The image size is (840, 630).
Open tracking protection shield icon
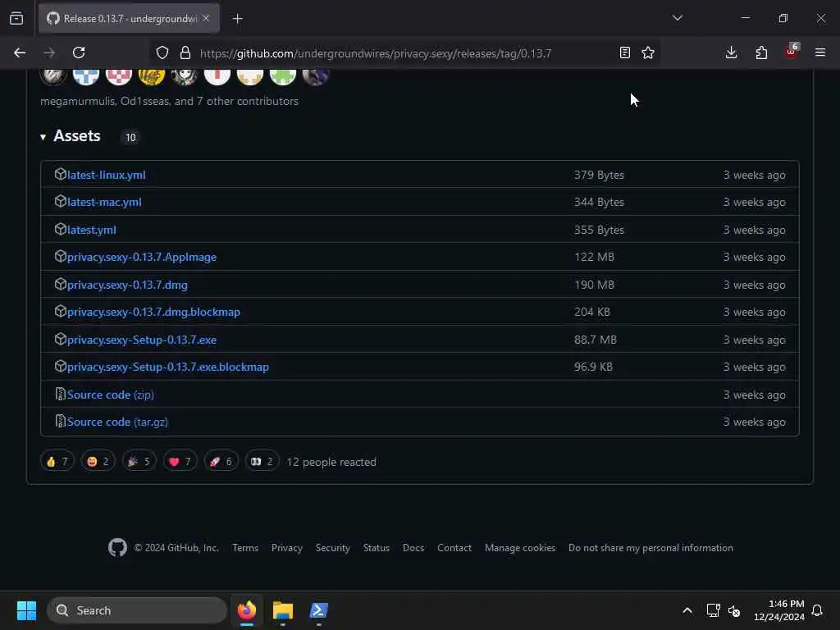point(162,52)
